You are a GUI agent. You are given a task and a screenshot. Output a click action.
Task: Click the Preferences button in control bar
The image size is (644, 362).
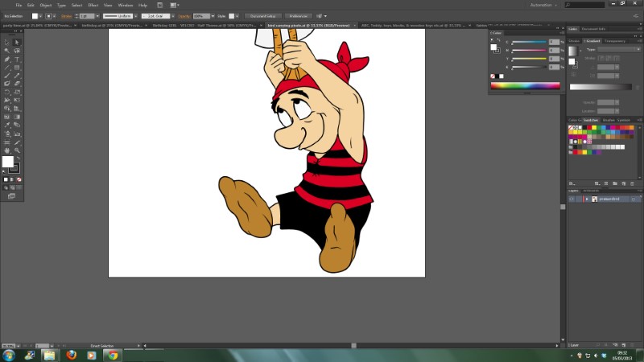tap(298, 15)
